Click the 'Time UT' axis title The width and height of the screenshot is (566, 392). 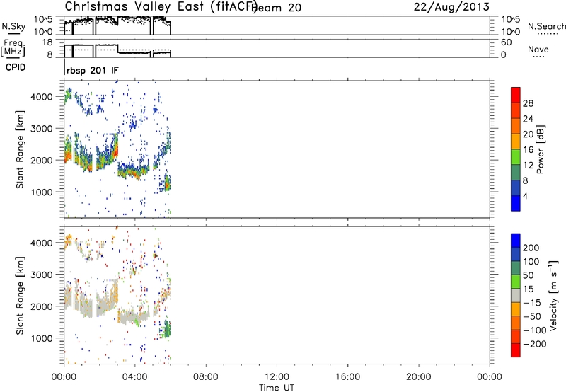(277, 388)
